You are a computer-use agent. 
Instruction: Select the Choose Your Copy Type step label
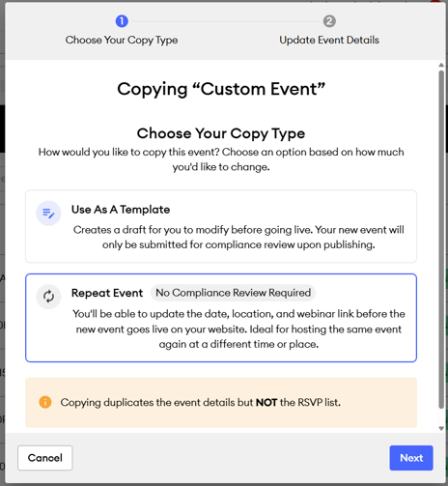pos(122,40)
